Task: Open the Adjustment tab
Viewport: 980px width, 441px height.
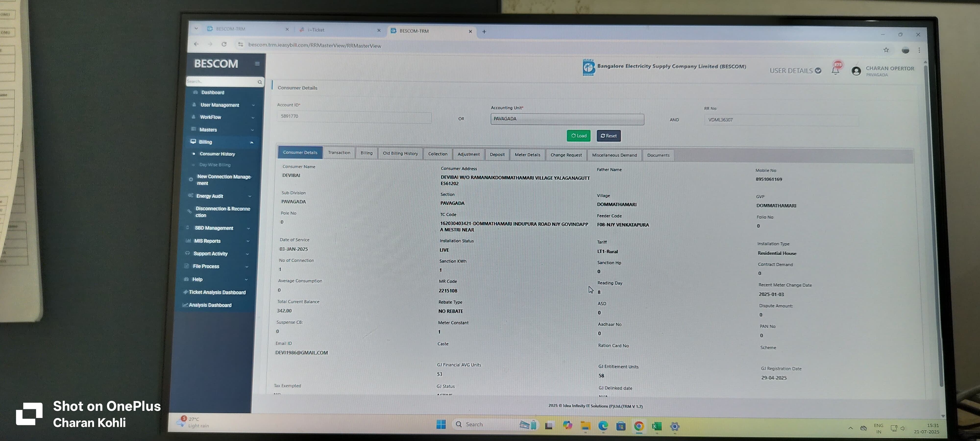Action: [x=468, y=154]
